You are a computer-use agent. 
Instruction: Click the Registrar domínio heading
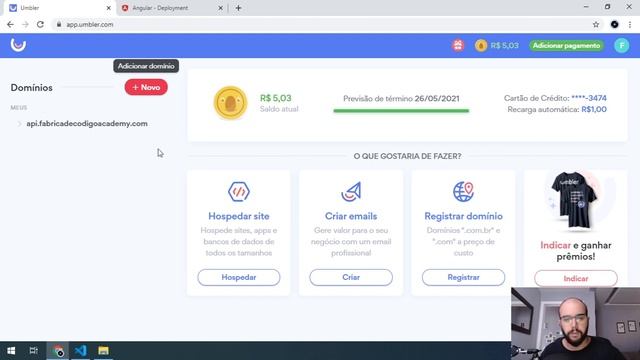coord(463,216)
